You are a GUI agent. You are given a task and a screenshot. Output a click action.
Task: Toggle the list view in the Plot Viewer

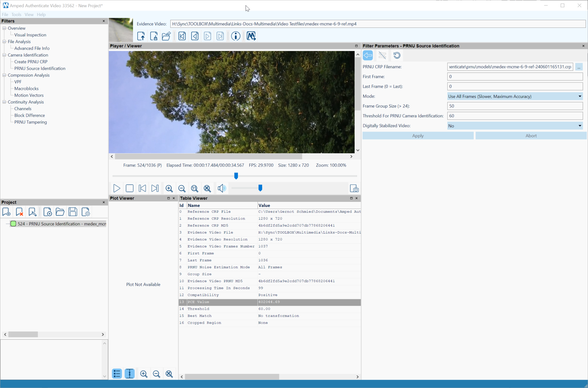(117, 374)
